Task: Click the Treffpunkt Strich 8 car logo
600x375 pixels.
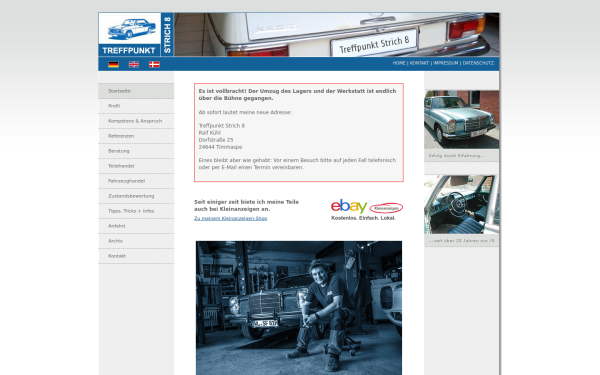Action: pyautogui.click(x=136, y=35)
